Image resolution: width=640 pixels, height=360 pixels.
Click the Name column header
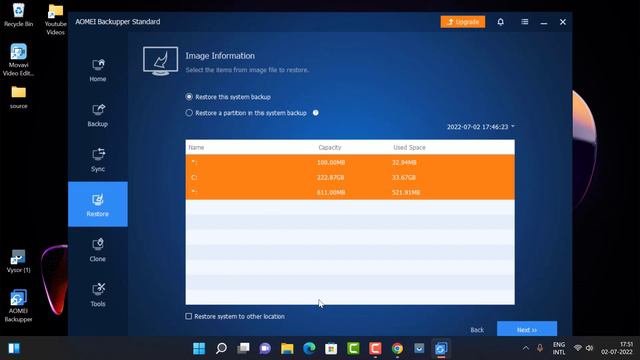(196, 147)
